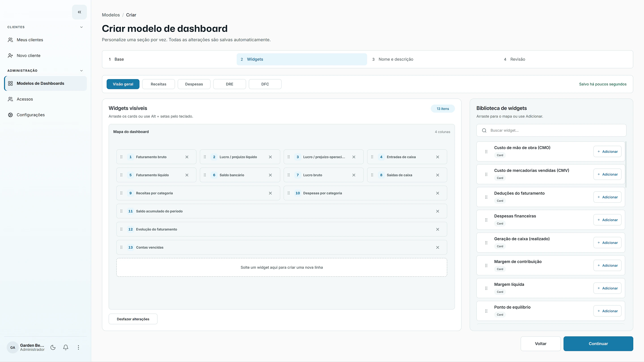Viewport: 644px width, 362px height.
Task: Grab library drag handle for Custo de mão de obra
Action: pyautogui.click(x=486, y=152)
